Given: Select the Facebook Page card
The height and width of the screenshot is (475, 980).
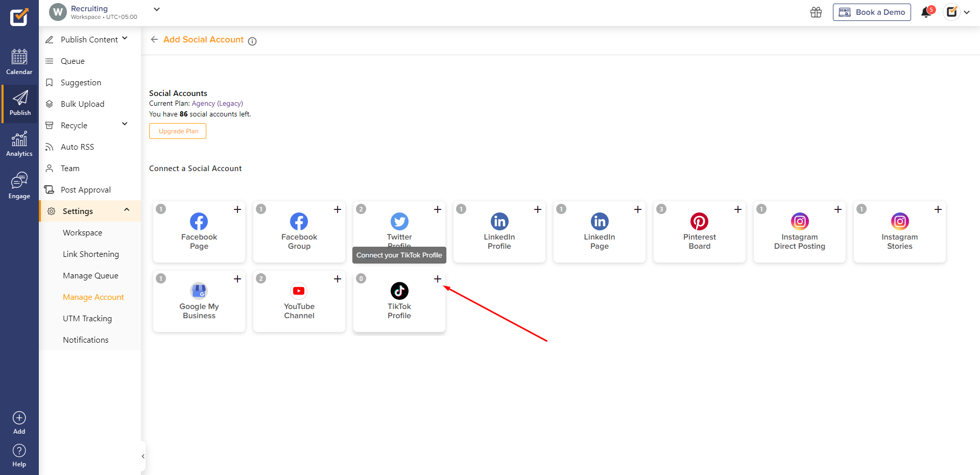Looking at the screenshot, I should pyautogui.click(x=199, y=232).
